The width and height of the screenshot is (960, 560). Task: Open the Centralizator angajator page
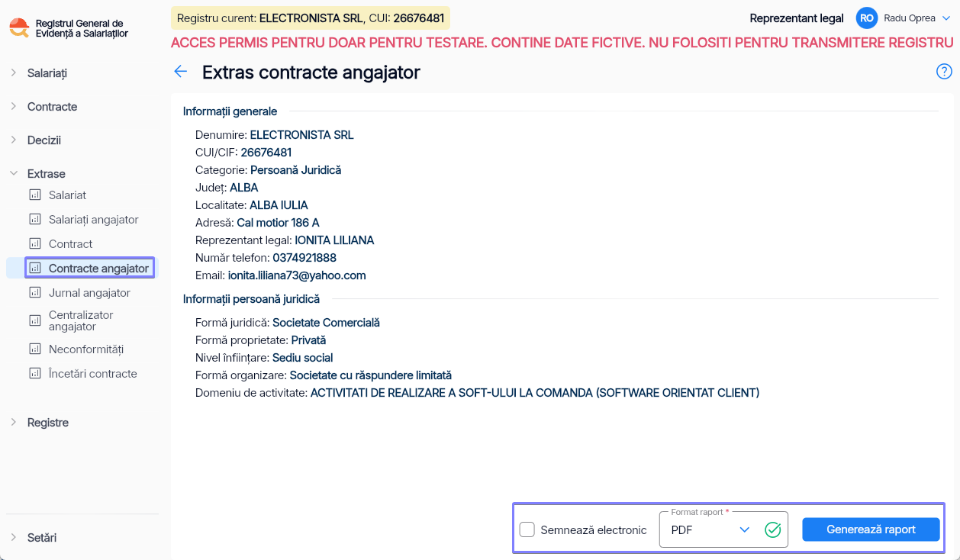click(x=81, y=320)
